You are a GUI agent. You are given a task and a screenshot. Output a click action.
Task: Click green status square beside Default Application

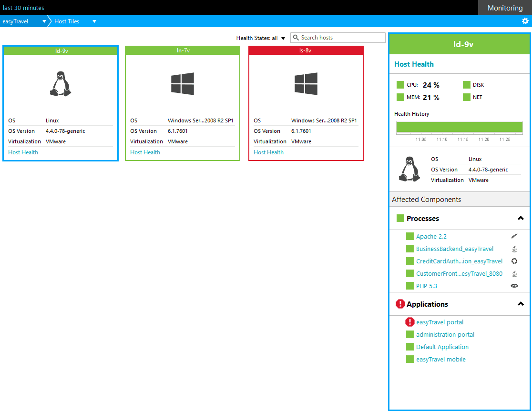pyautogui.click(x=410, y=347)
